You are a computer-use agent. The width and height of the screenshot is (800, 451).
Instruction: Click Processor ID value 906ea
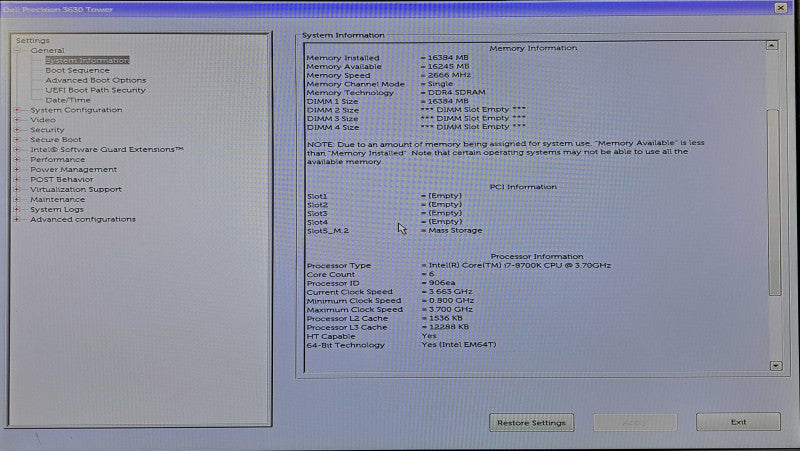pos(442,283)
